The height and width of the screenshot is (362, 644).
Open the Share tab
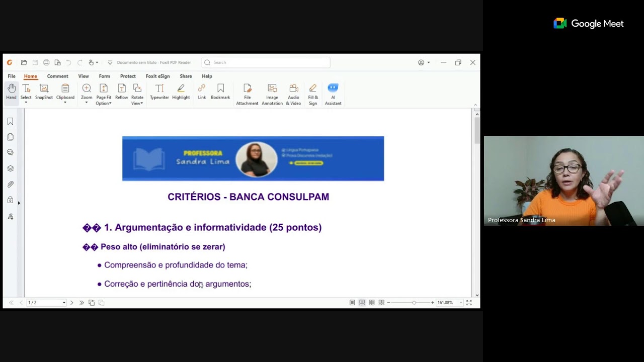point(186,76)
